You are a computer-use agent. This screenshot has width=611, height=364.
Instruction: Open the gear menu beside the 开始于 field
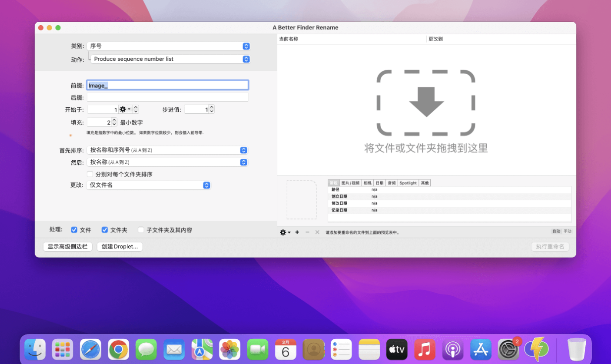125,109
